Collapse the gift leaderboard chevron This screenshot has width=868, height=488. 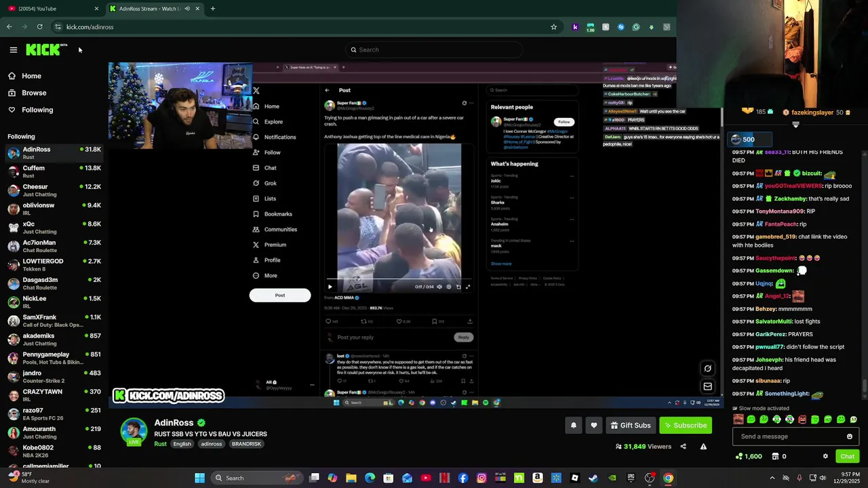coord(795,125)
